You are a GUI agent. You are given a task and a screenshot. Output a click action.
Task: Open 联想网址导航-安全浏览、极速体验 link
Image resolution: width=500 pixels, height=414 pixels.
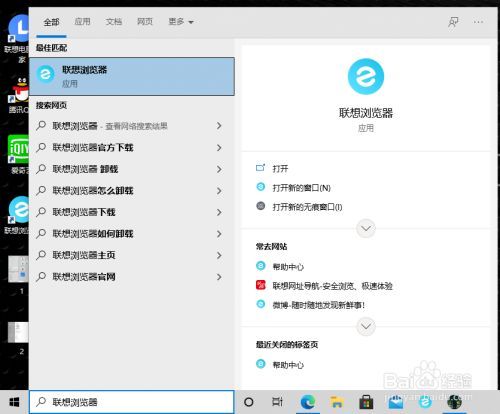pyautogui.click(x=332, y=286)
